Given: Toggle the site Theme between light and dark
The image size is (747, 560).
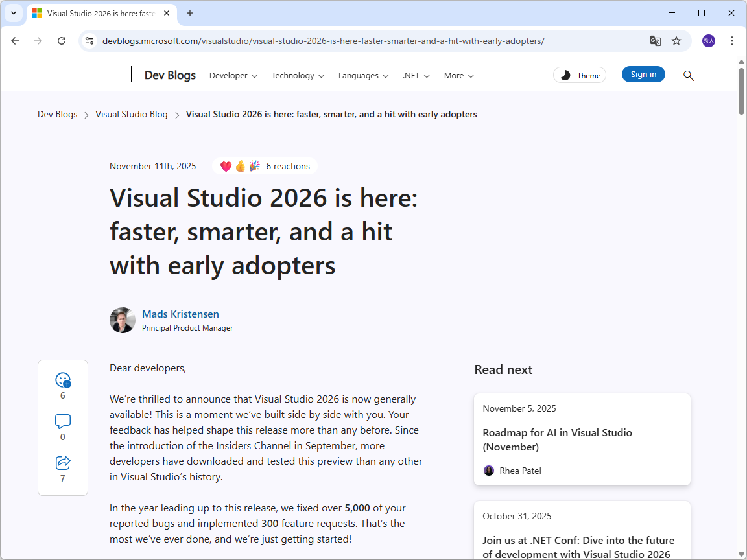Looking at the screenshot, I should click(579, 75).
